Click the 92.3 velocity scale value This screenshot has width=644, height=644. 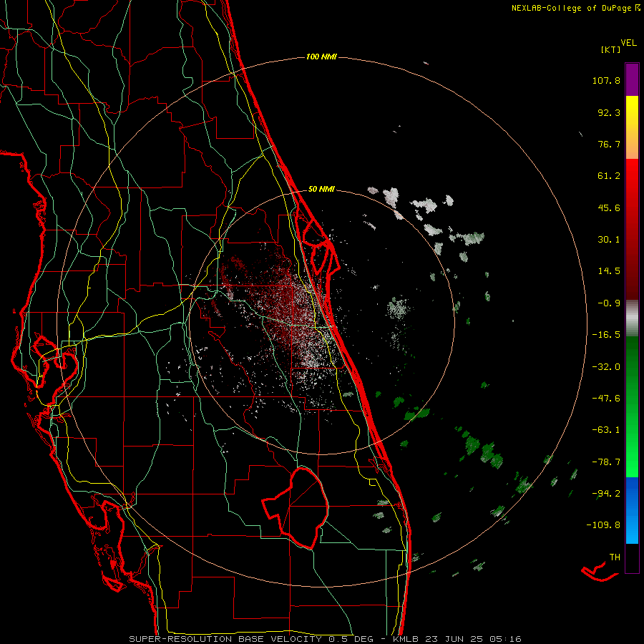(609, 112)
